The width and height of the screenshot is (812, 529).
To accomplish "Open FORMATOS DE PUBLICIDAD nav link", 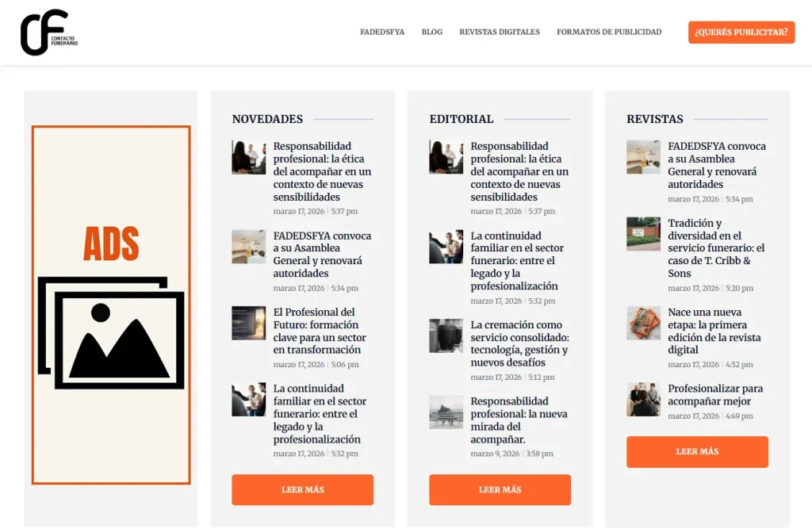I will [x=609, y=33].
